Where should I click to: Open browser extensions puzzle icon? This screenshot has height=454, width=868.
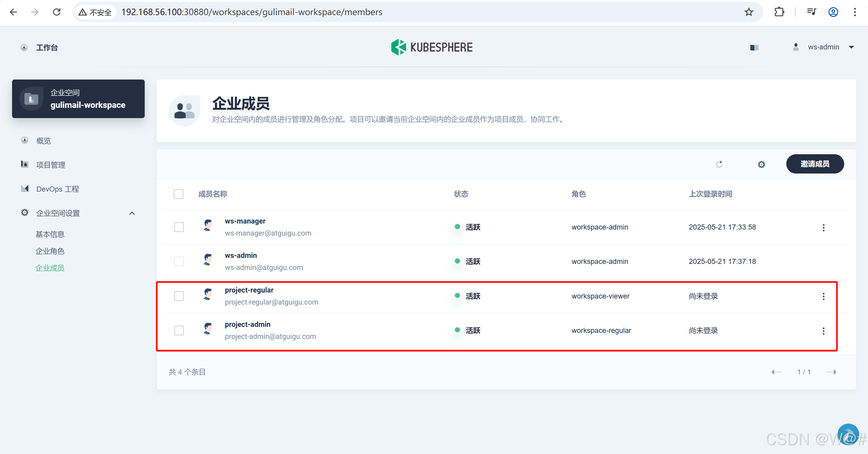click(779, 12)
